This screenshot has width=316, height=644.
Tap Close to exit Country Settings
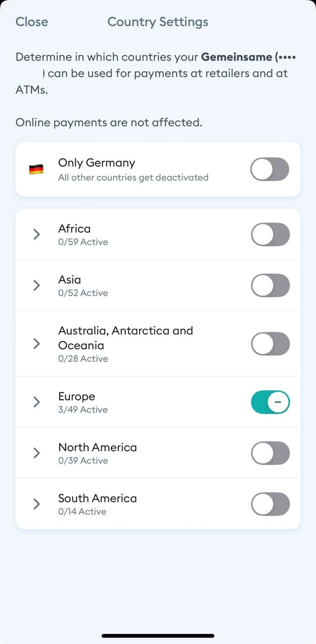click(x=32, y=22)
